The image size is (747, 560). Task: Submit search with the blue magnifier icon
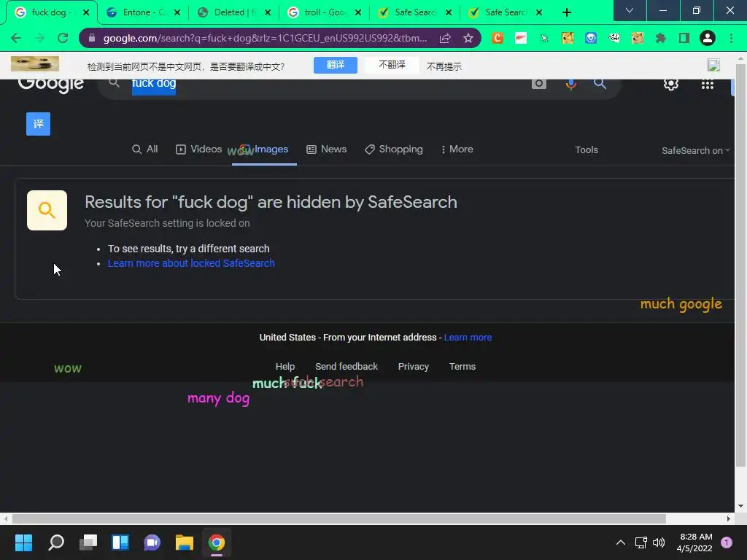click(600, 84)
